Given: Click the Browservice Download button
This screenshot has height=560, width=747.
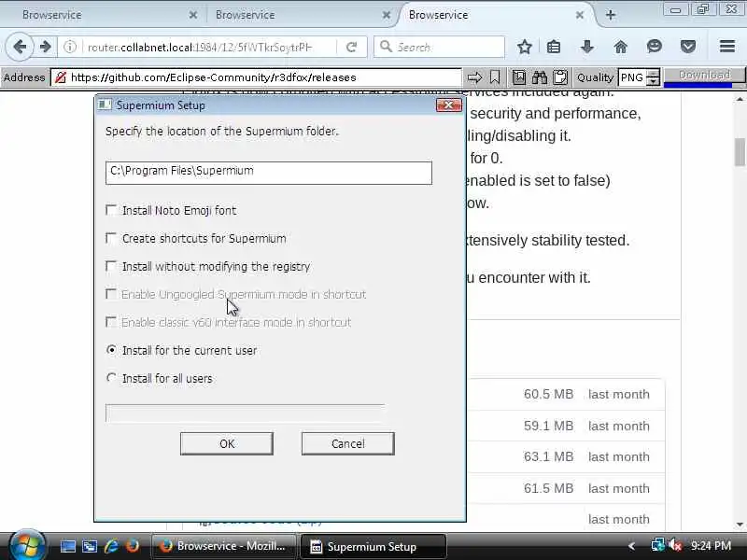Looking at the screenshot, I should click(x=704, y=76).
